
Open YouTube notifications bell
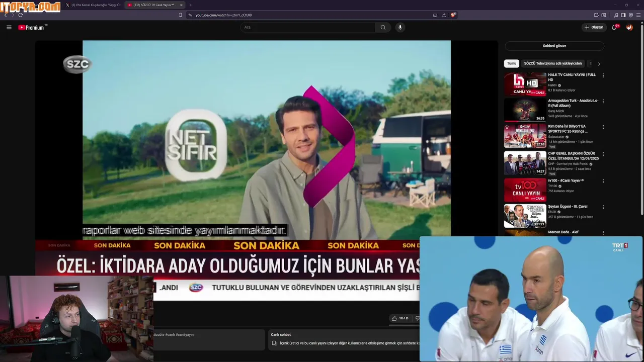coord(614,27)
